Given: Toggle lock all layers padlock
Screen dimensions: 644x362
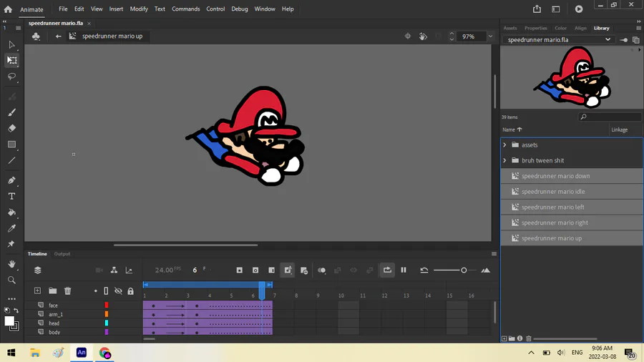Looking at the screenshot, I should (x=131, y=291).
